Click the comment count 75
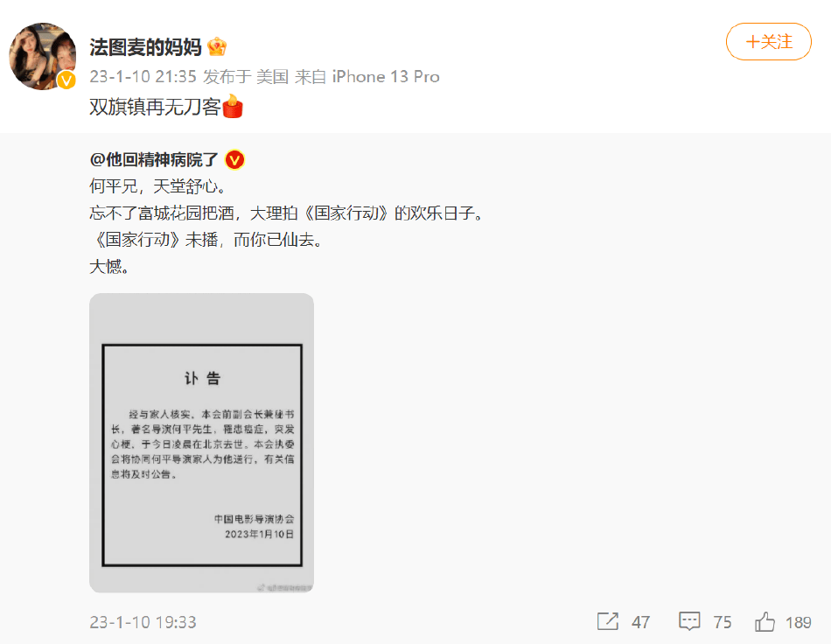The height and width of the screenshot is (644, 831). [723, 622]
